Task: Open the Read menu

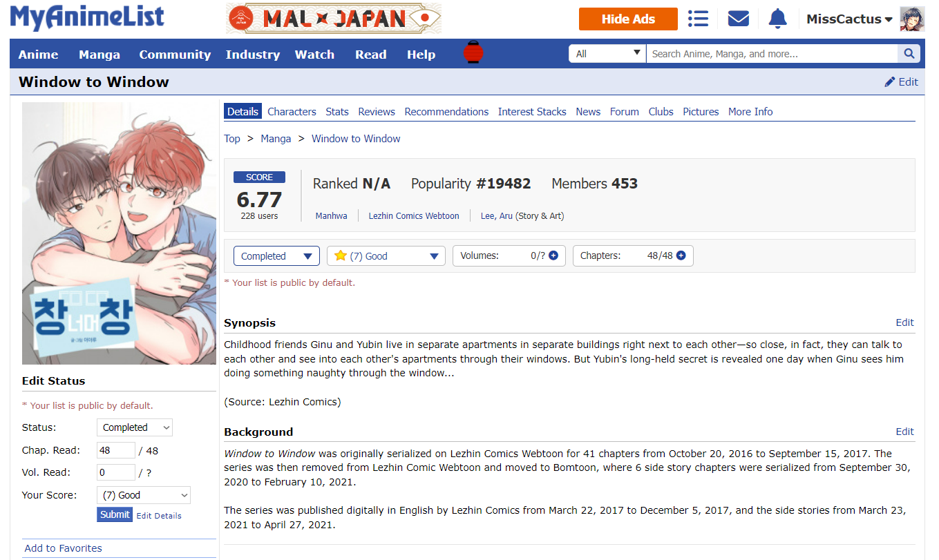Action: click(371, 55)
